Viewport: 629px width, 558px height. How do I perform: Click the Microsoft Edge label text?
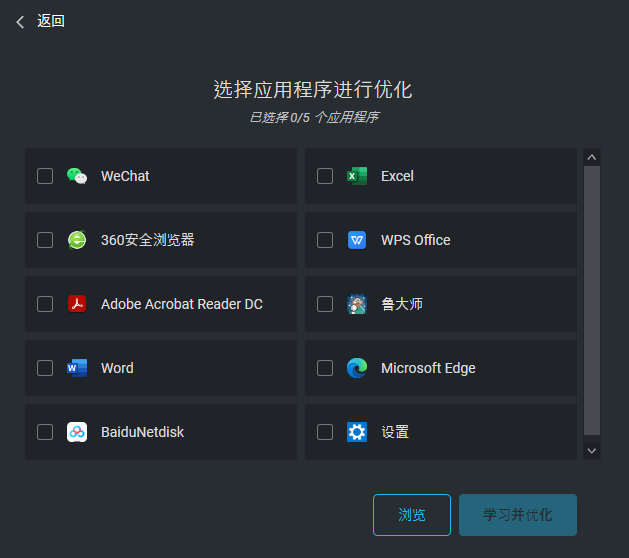tap(428, 368)
